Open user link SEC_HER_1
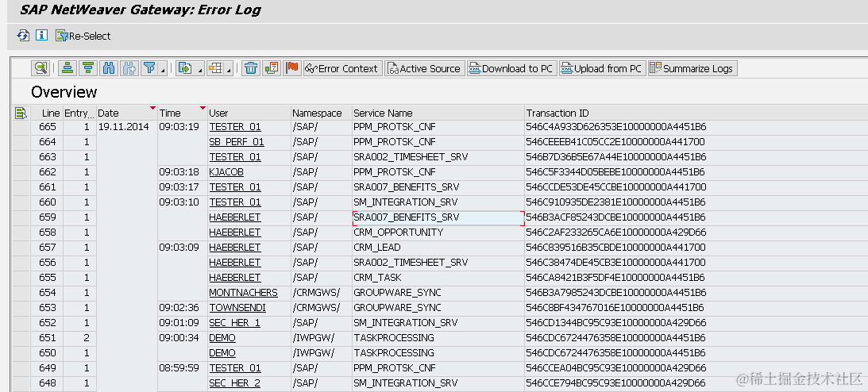 [x=235, y=323]
